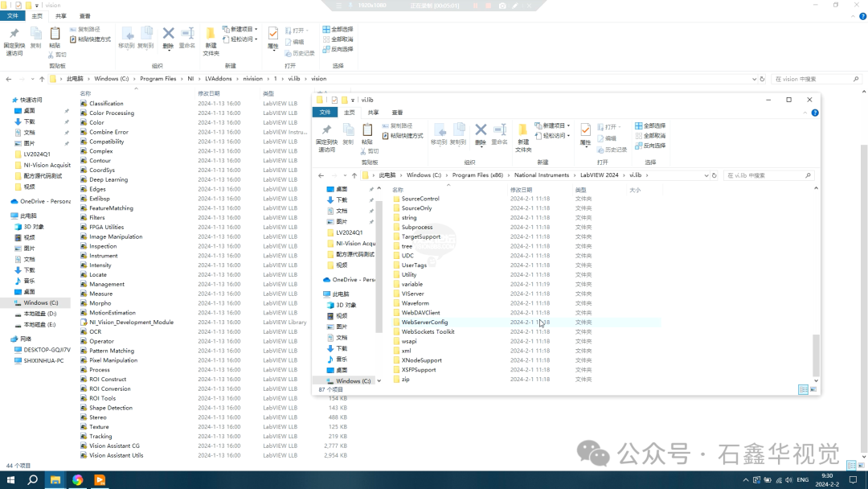
Task: Open the 文件 tab in the vision window
Action: pyautogui.click(x=12, y=17)
